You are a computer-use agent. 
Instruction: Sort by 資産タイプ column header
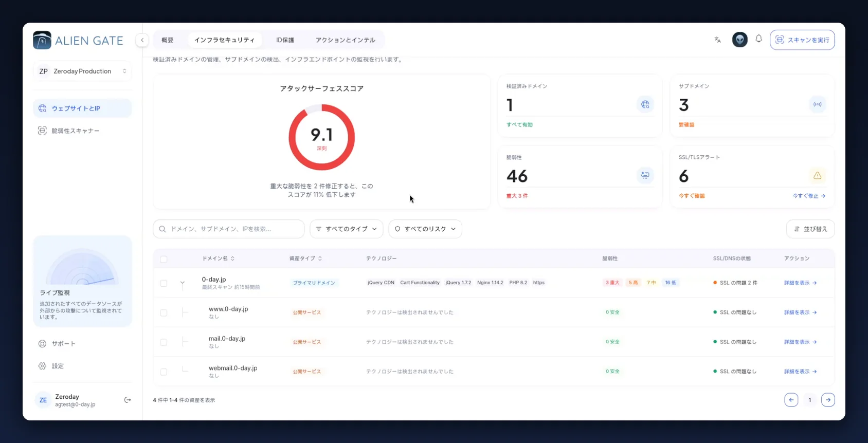coord(305,259)
